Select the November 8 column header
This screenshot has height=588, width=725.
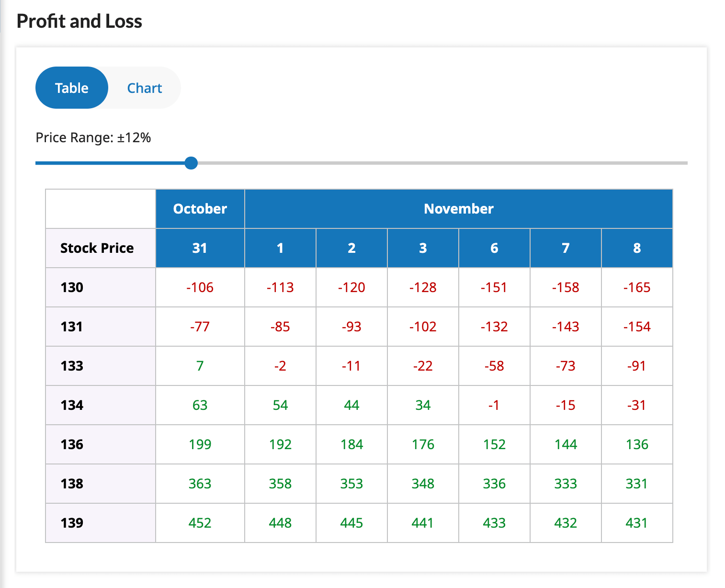[x=637, y=248]
